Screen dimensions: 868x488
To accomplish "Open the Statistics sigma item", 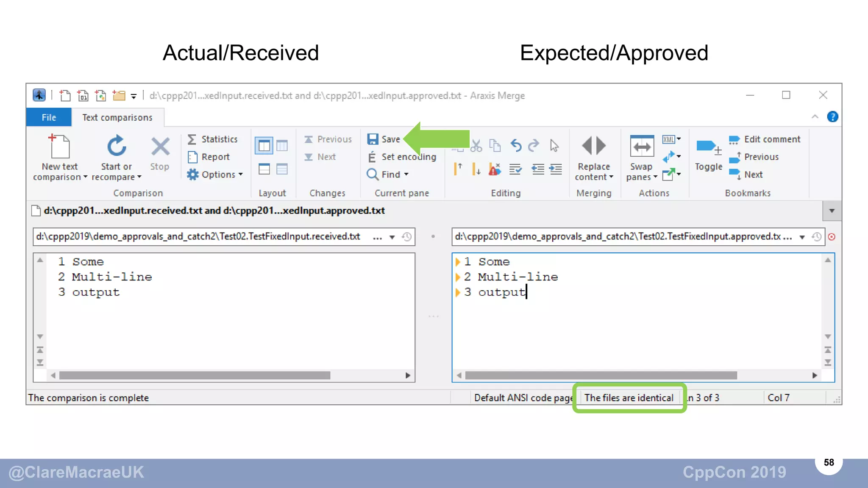I will pos(213,139).
